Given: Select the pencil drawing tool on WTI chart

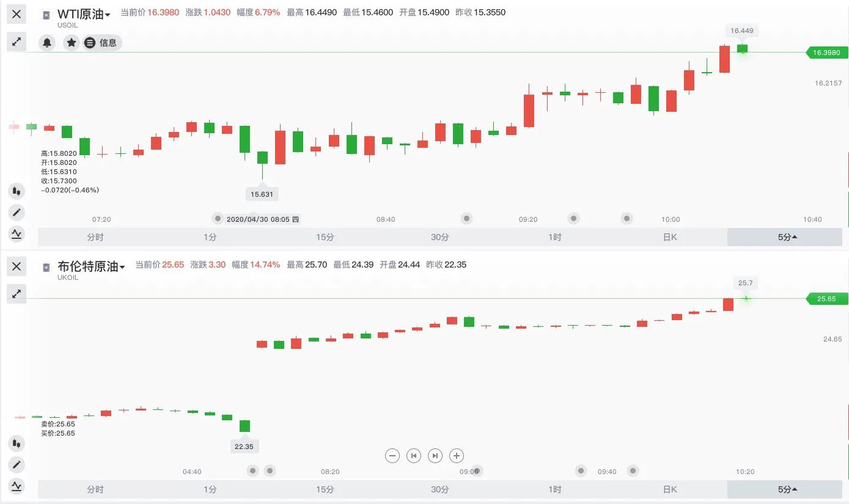Looking at the screenshot, I should coord(17,213).
